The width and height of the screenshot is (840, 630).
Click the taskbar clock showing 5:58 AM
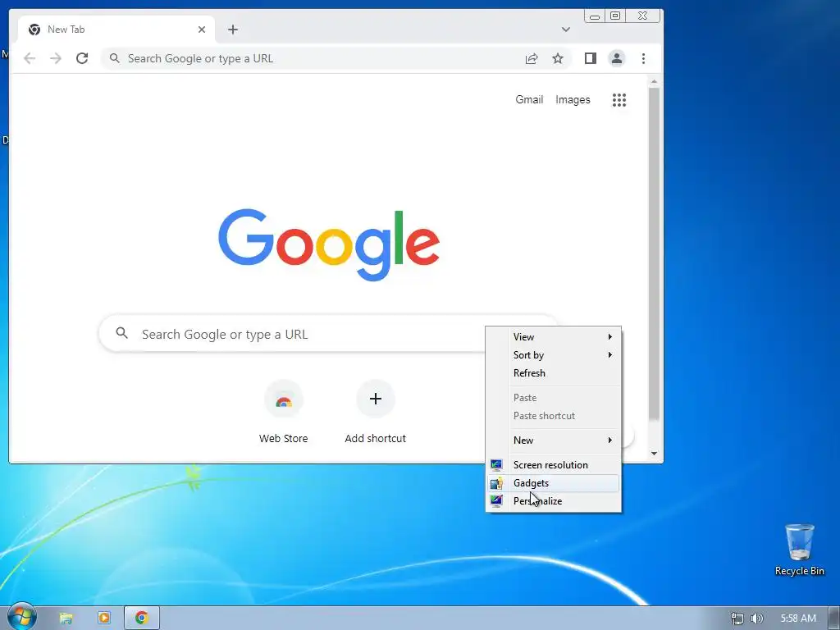[798, 619]
